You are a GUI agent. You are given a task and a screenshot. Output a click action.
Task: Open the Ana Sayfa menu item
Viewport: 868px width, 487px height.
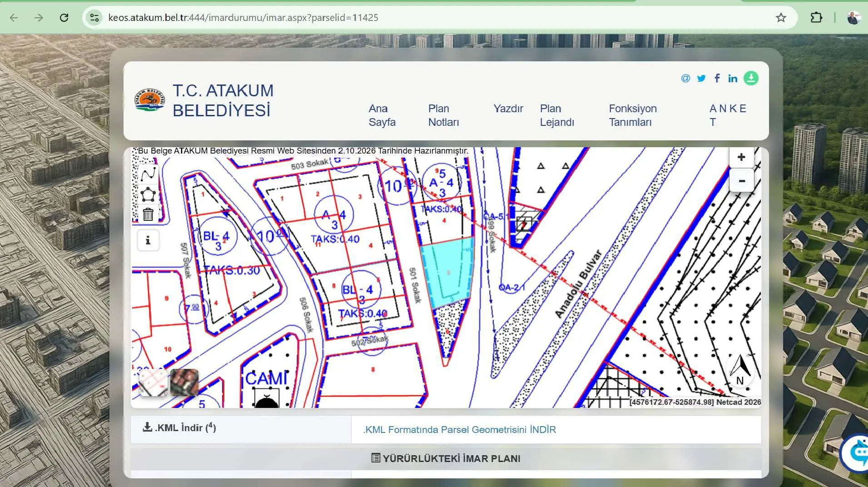[382, 115]
